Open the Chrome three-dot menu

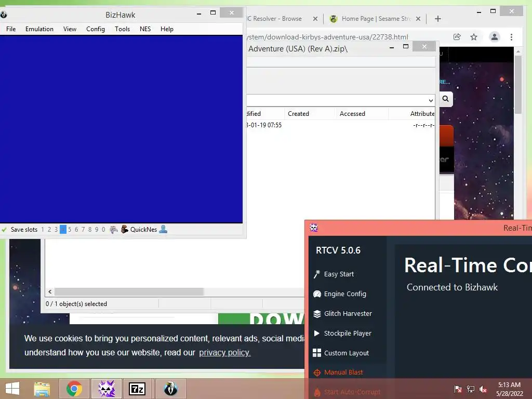pos(511,37)
